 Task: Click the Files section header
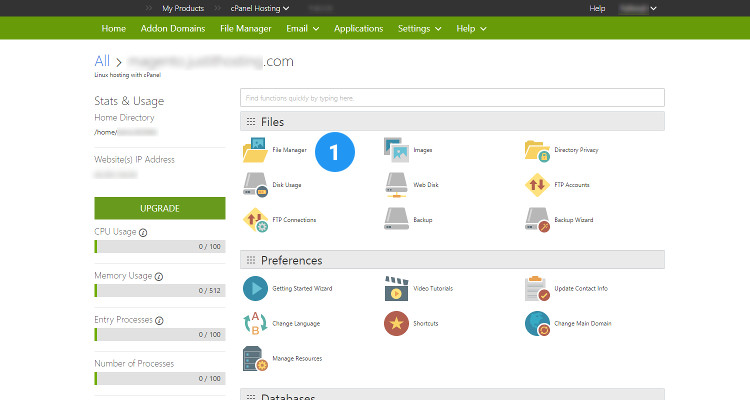(452, 121)
